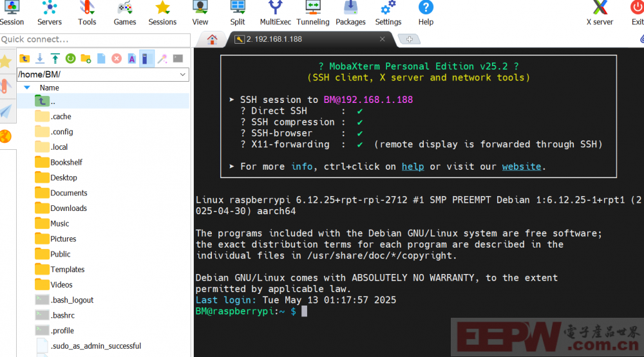This screenshot has height=357, width=644.
Task: Upload files with the green up-arrow icon
Action: click(55, 59)
